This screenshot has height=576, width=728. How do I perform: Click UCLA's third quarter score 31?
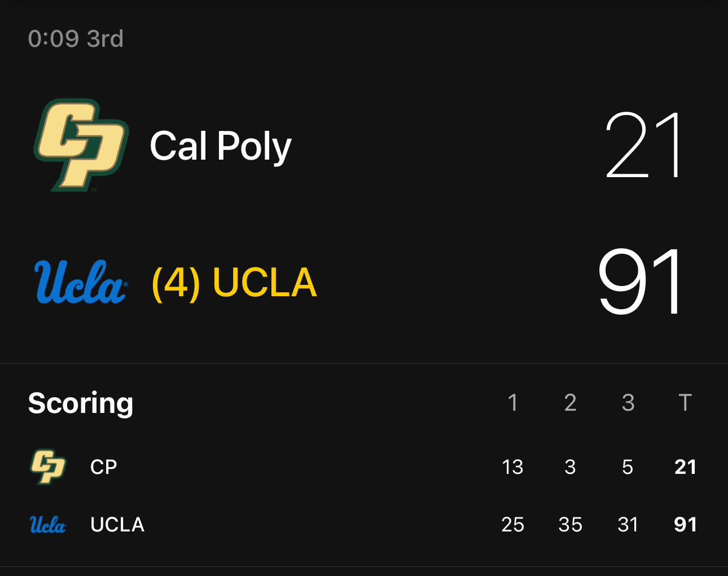tap(628, 525)
